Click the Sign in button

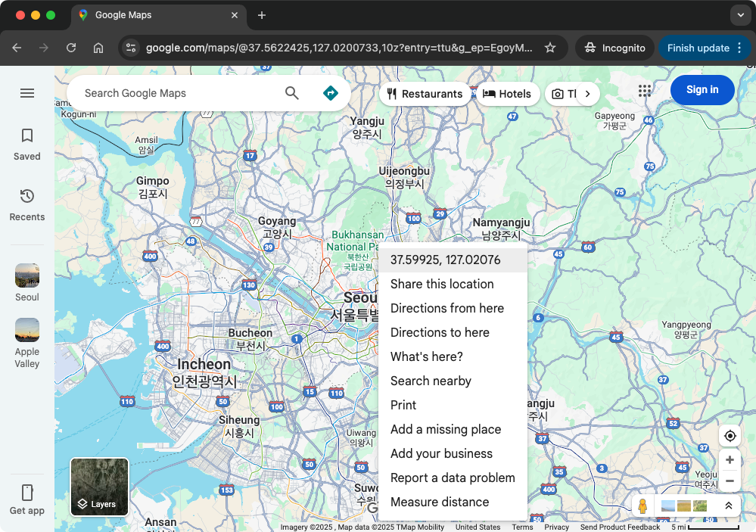702,89
